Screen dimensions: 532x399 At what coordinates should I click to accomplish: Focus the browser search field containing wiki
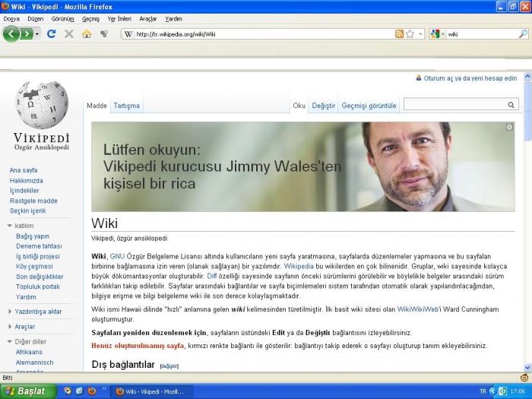tap(482, 34)
